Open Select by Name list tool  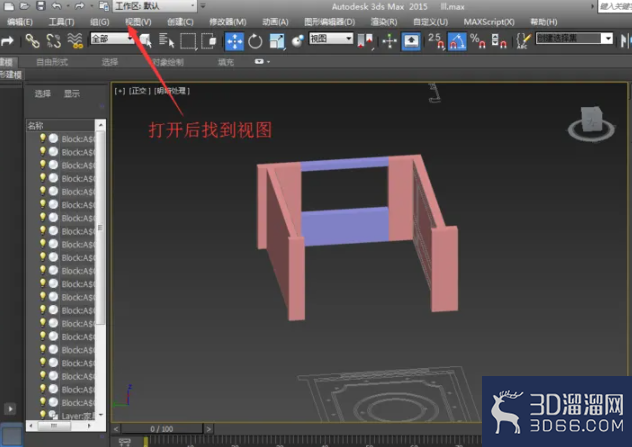pos(166,41)
